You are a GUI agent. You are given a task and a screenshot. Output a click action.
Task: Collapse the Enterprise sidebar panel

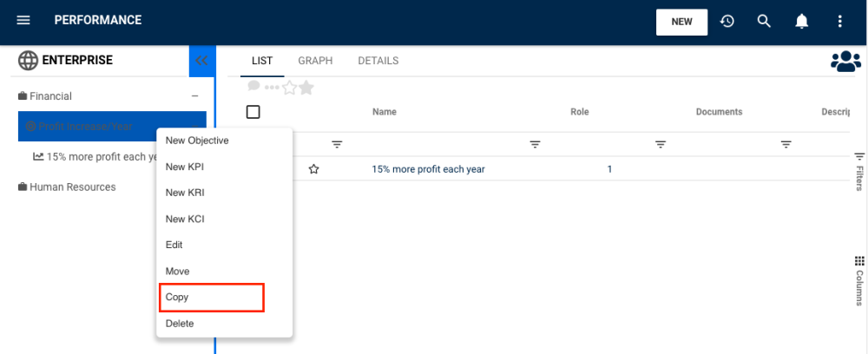[x=201, y=61]
